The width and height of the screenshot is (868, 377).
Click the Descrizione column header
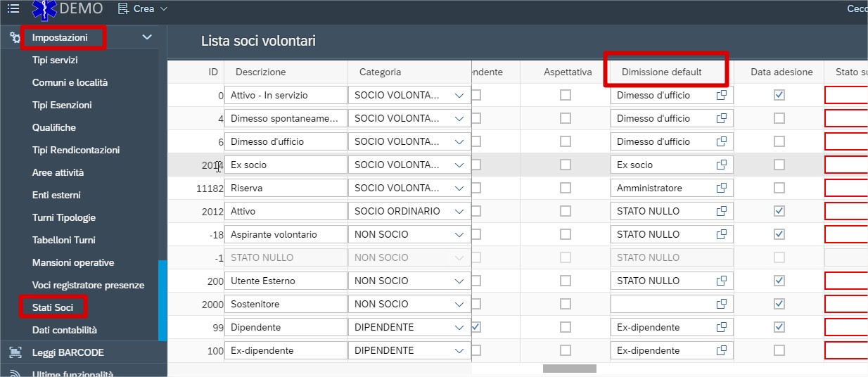[x=260, y=72]
